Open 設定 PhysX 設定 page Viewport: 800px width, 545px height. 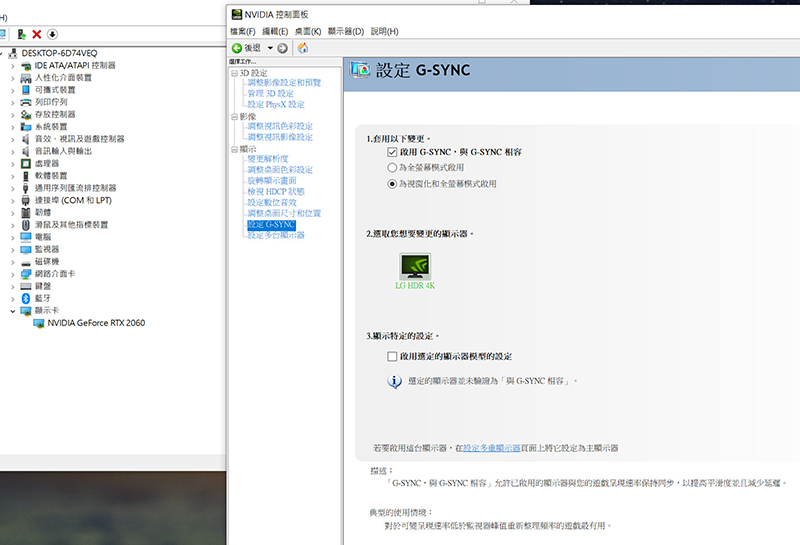(x=276, y=105)
